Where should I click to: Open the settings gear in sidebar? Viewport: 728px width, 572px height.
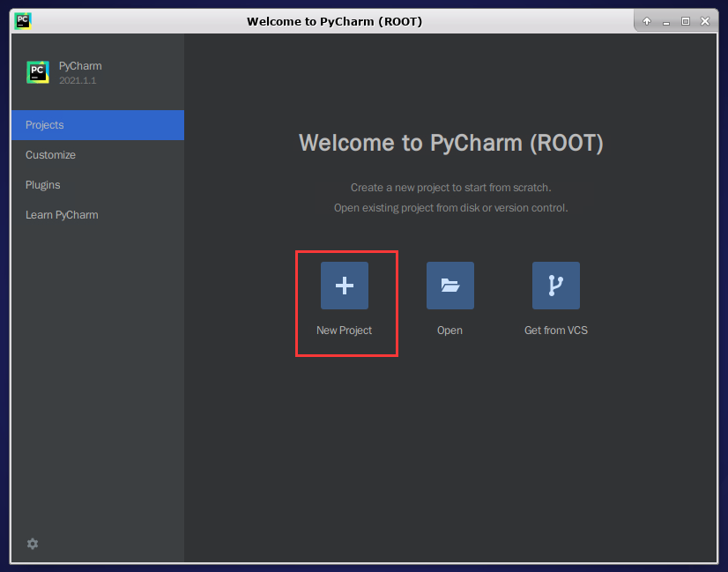(33, 544)
